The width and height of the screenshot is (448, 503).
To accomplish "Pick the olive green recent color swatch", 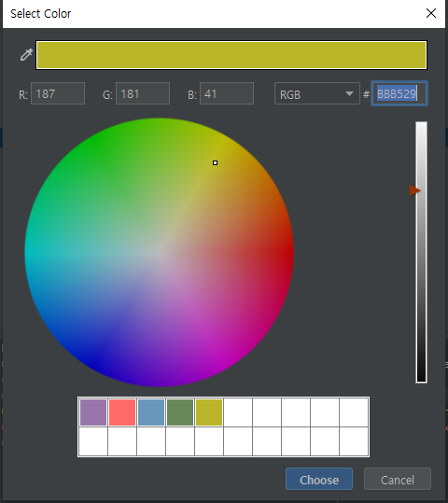I will [x=180, y=412].
